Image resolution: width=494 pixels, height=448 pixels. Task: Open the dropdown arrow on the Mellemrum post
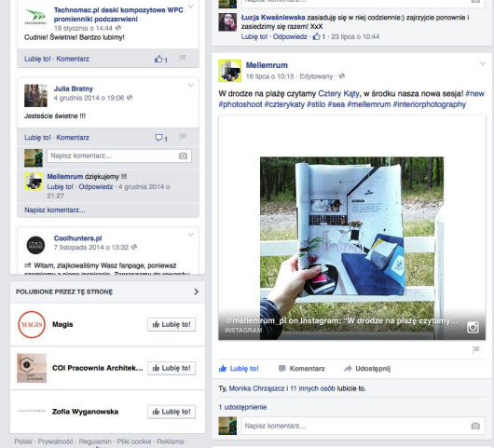pyautogui.click(x=482, y=63)
